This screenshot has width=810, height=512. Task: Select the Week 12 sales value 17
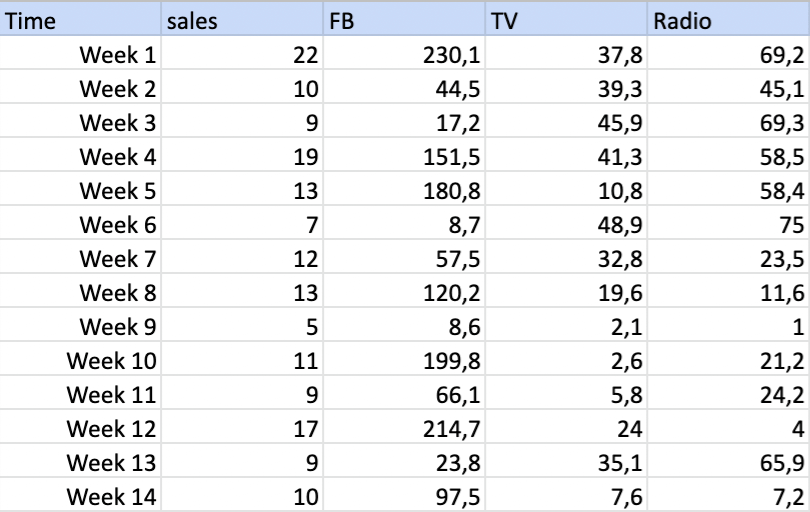click(x=242, y=427)
